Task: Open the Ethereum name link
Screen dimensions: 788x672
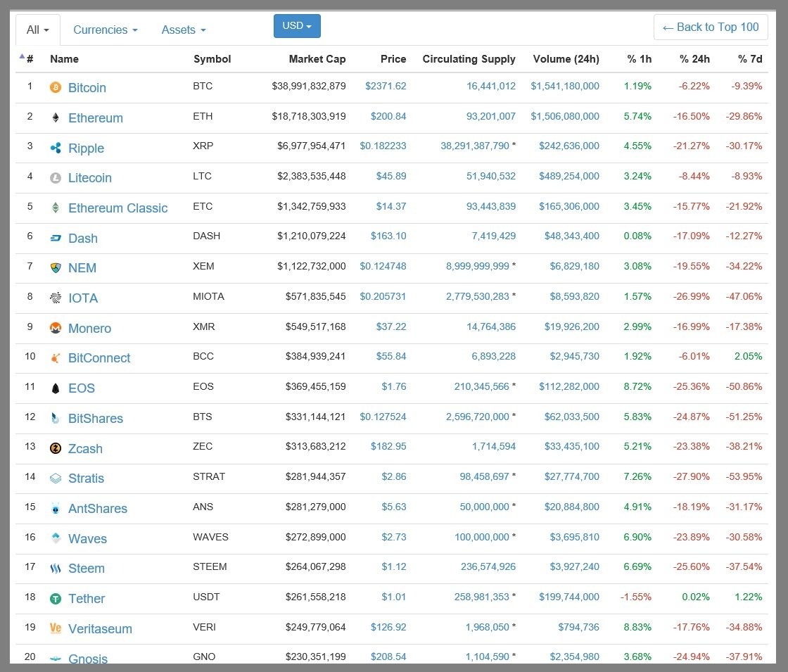Action: pos(96,118)
